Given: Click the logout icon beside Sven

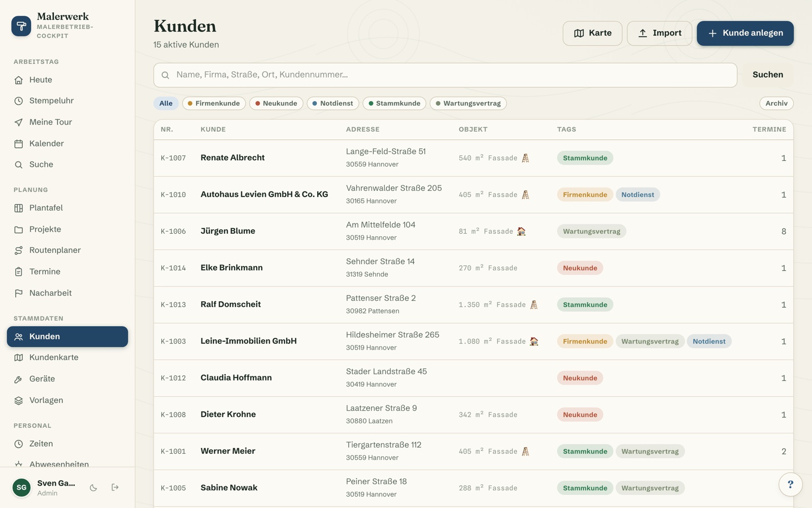Looking at the screenshot, I should pos(115,488).
